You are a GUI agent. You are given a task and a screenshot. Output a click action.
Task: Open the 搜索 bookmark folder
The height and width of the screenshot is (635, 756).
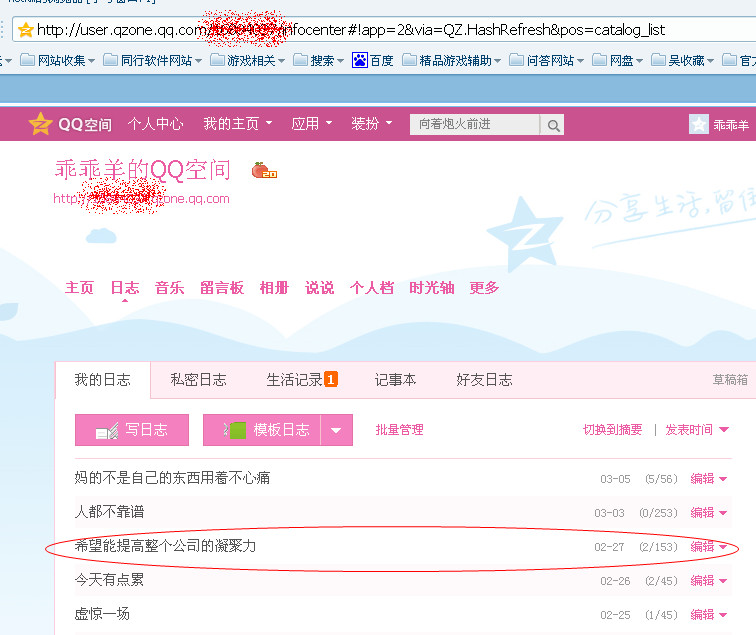click(x=318, y=61)
